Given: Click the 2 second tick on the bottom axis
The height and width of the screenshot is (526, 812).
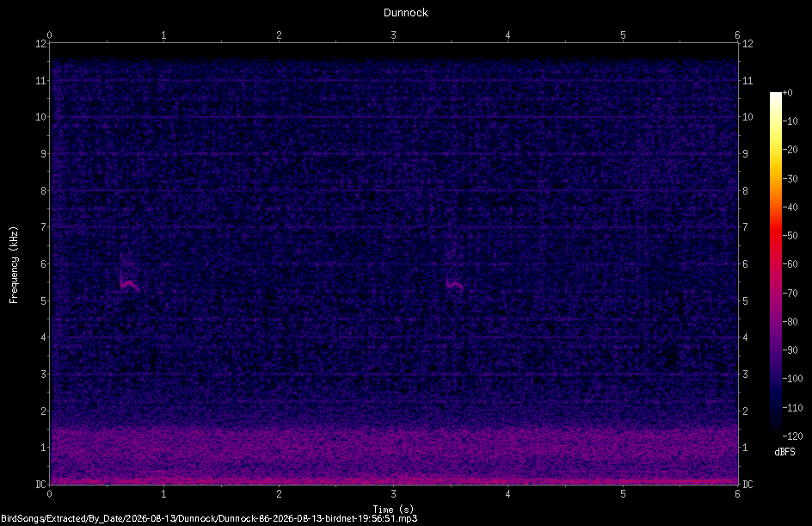Looking at the screenshot, I should 279,494.
